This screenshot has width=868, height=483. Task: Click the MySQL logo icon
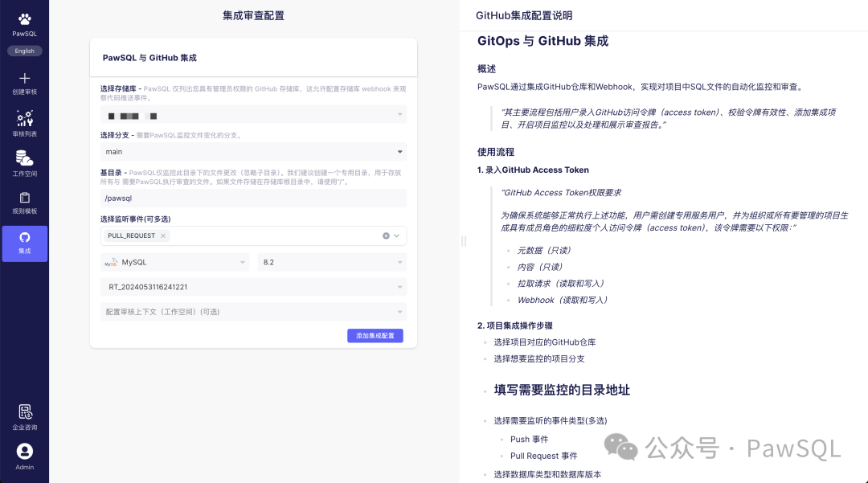point(111,262)
